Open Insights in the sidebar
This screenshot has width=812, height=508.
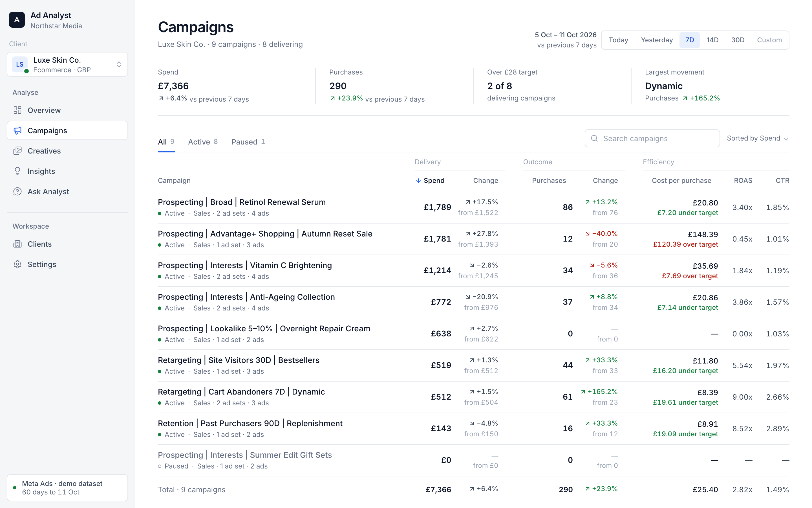pyautogui.click(x=67, y=171)
